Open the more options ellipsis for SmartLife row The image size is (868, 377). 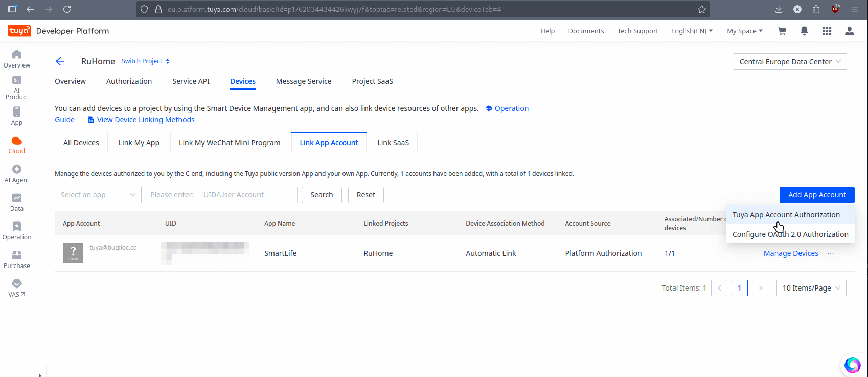tap(831, 253)
